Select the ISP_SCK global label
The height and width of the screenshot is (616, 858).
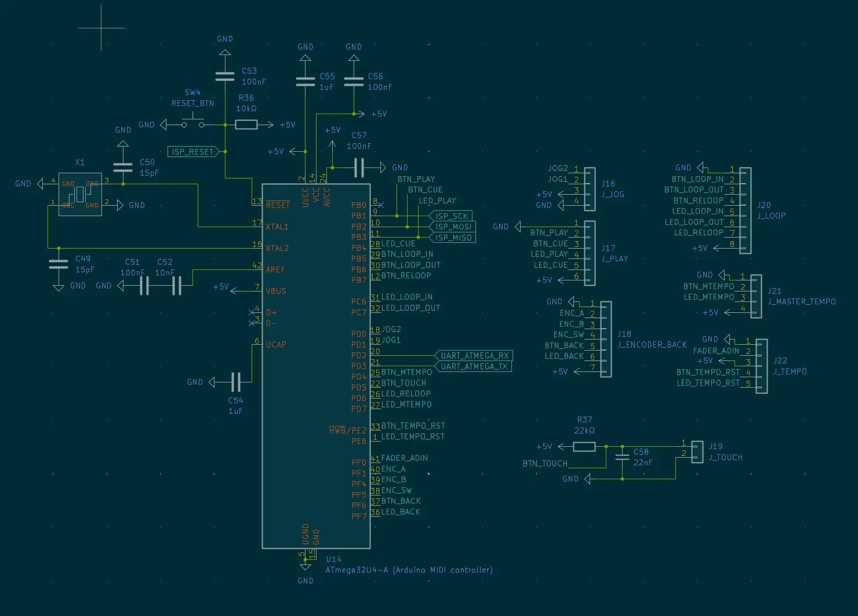[451, 216]
